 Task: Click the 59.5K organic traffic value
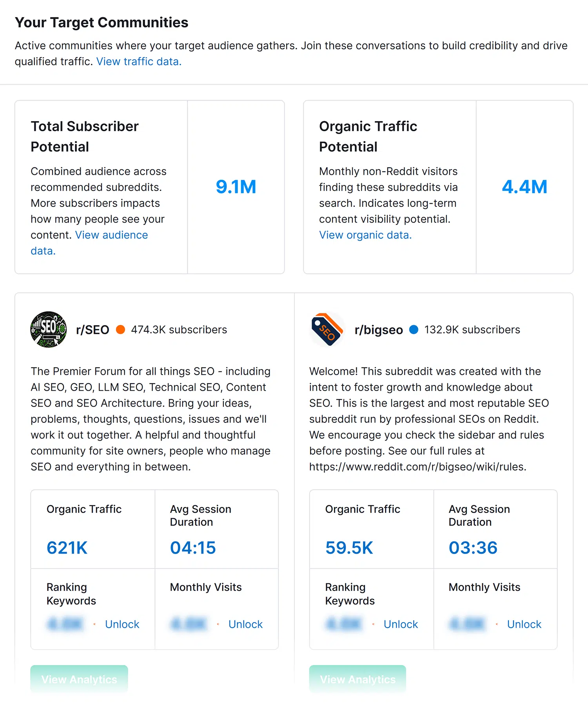(x=349, y=548)
